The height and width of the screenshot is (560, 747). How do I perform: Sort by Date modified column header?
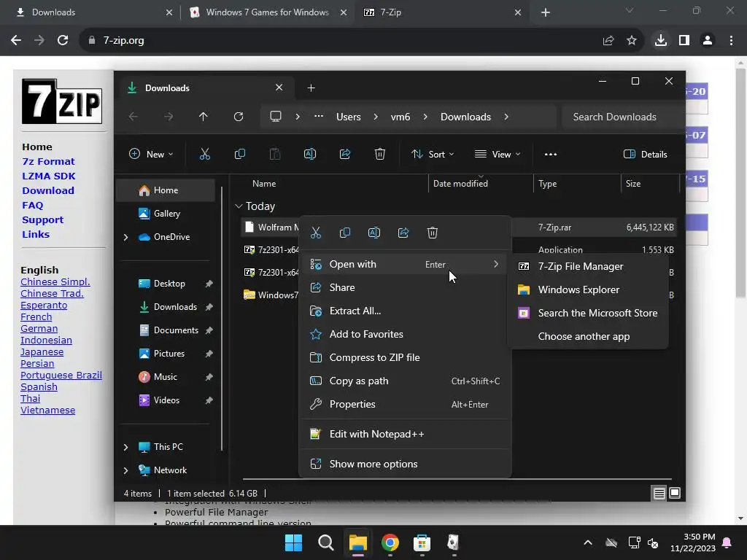[x=481, y=184]
